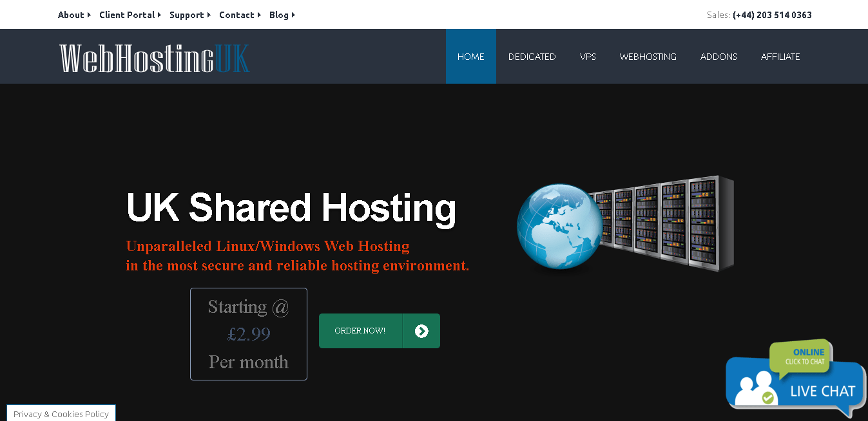
Task: Expand the Client Portal dropdown arrow
Action: tap(159, 15)
